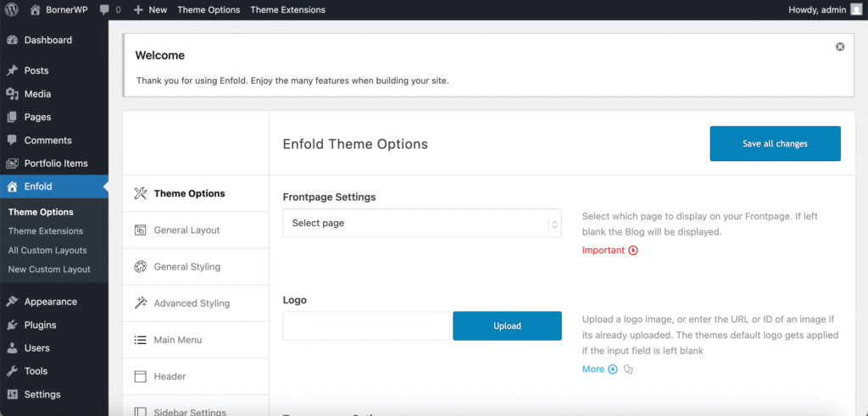The height and width of the screenshot is (416, 868).
Task: Click the Upload logo button
Action: coord(507,326)
